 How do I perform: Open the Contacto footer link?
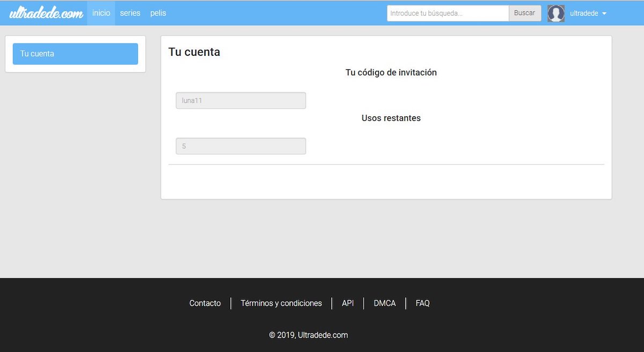205,303
